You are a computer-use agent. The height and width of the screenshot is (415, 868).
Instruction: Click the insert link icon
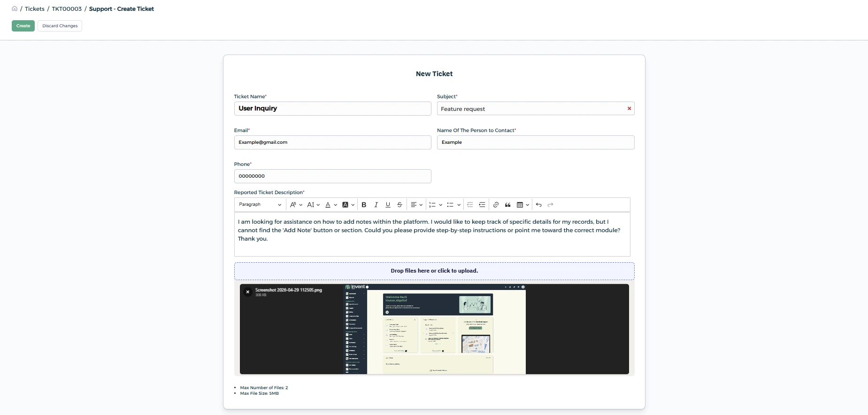coord(496,205)
